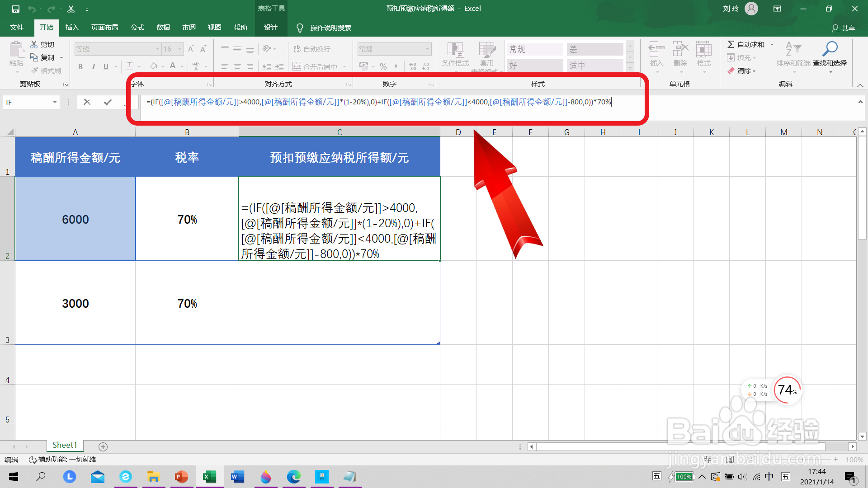
Task: Cancel formula entry with the X icon
Action: click(x=87, y=102)
